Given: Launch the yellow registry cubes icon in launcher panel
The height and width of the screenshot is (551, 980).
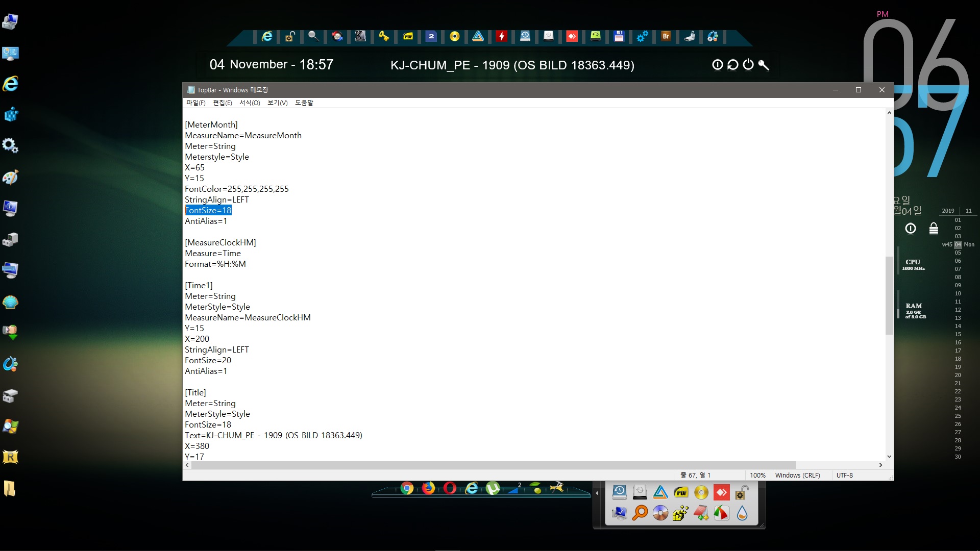Looking at the screenshot, I should 680,513.
